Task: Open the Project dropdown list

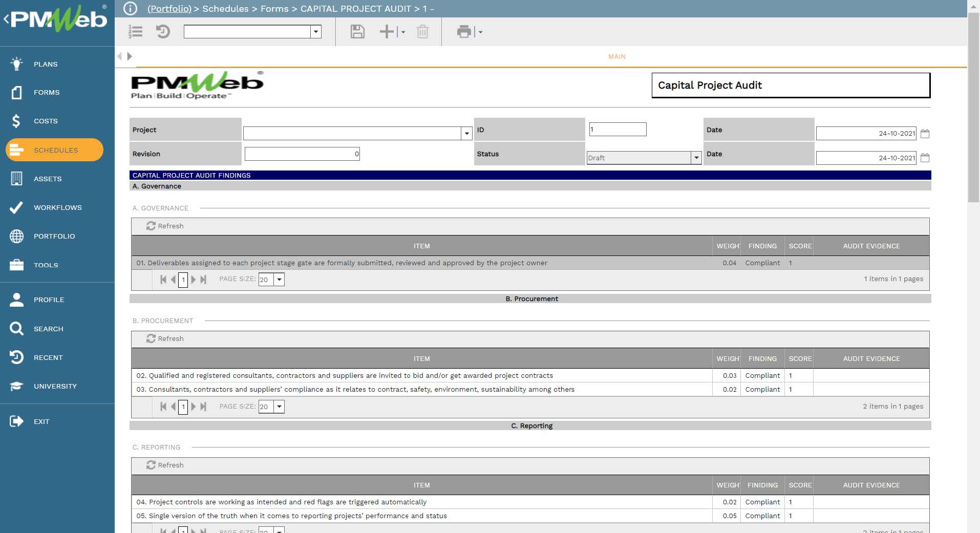Action: [466, 134]
